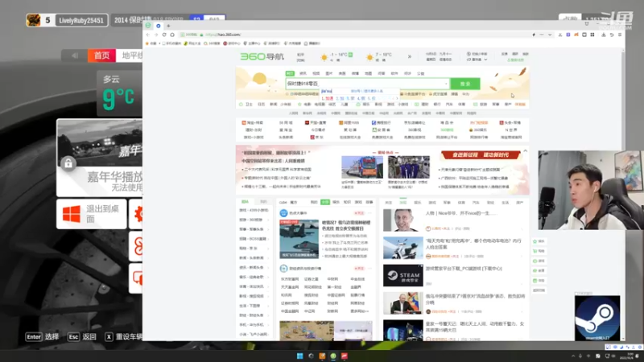Show hidden system tray icons chevron
The width and height of the screenshot is (644, 362).
click(x=573, y=356)
